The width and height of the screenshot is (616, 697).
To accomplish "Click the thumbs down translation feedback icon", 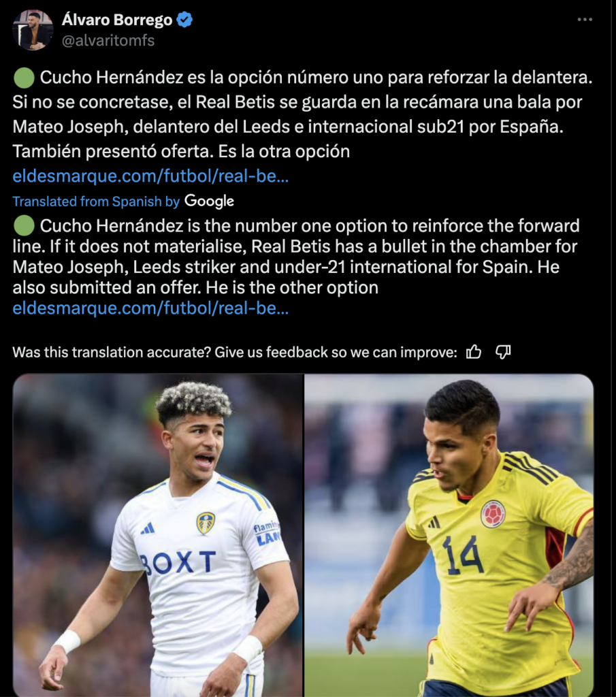I will (503, 352).
